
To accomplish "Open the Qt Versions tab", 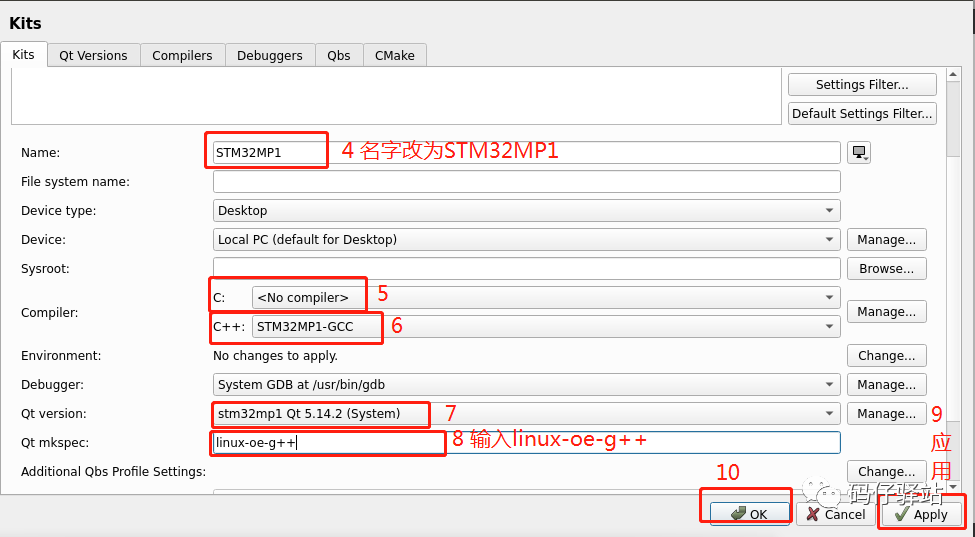I will point(93,55).
